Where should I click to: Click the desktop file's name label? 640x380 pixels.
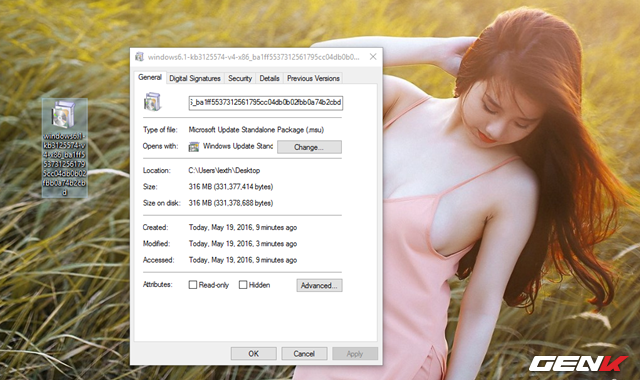(x=64, y=164)
